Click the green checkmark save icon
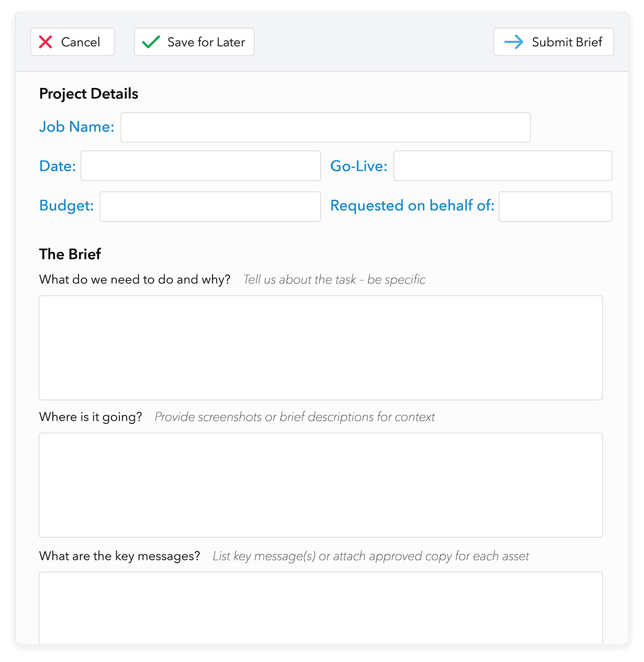Viewport: 644px width, 662px height. (151, 42)
